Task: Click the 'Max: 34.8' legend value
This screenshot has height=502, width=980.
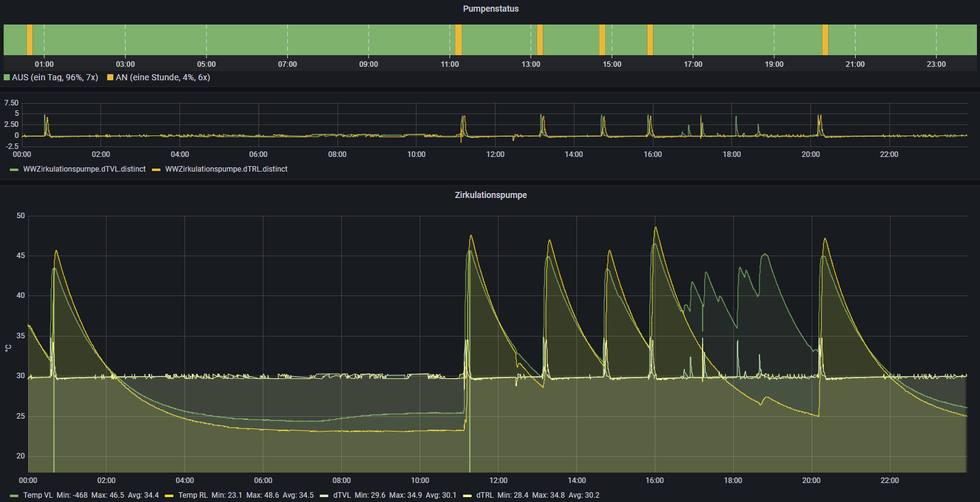Action: pyautogui.click(x=549, y=495)
